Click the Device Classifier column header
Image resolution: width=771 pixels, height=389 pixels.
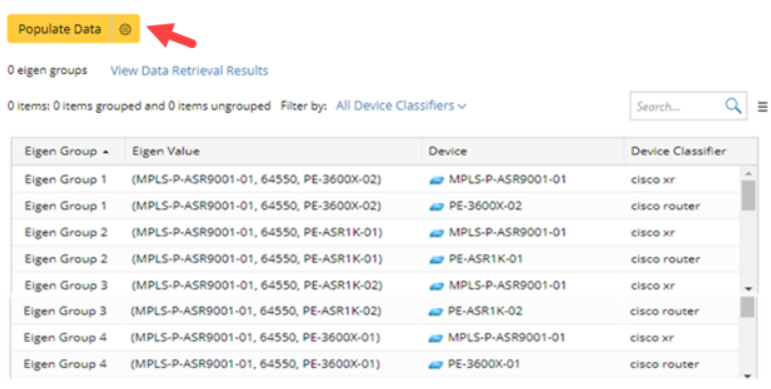coord(679,151)
